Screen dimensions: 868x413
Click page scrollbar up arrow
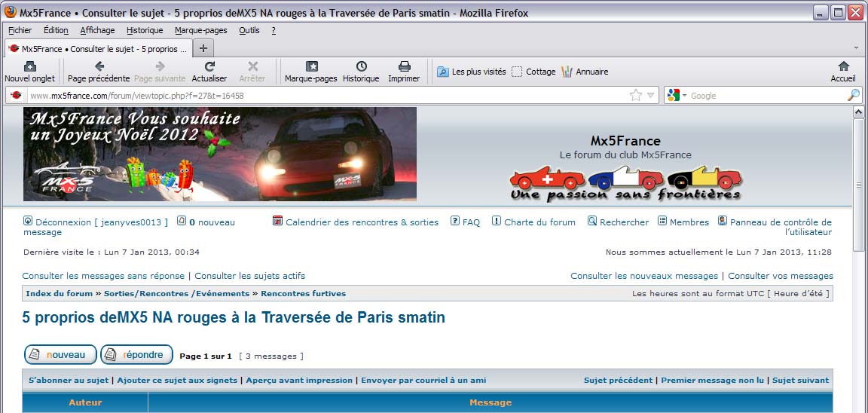[x=859, y=112]
